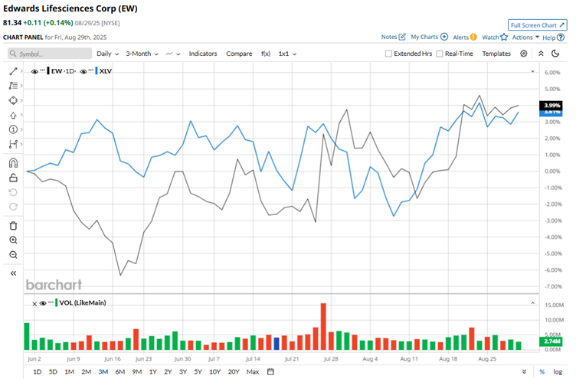This screenshot has height=392, width=576.
Task: Toggle log scale mode
Action: pos(558,372)
